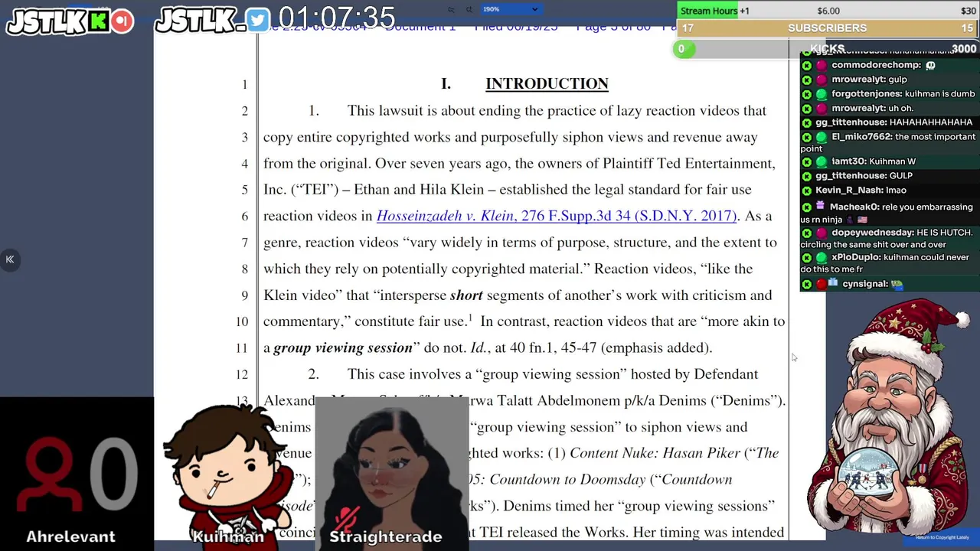Image resolution: width=980 pixels, height=551 pixels.
Task: Click the 'Ahrelevant' name label
Action: pos(70,536)
